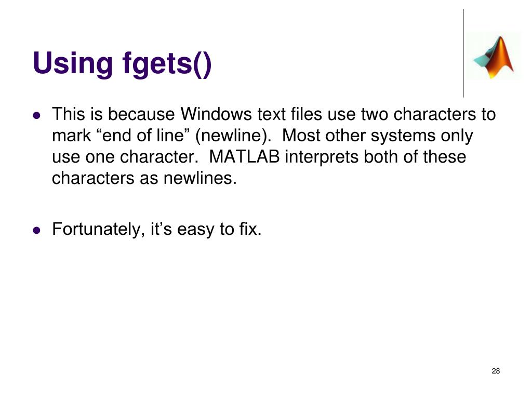Screen dimensions: 532x399
Task: Click the MATLAB logo icon
Action: 493,56
